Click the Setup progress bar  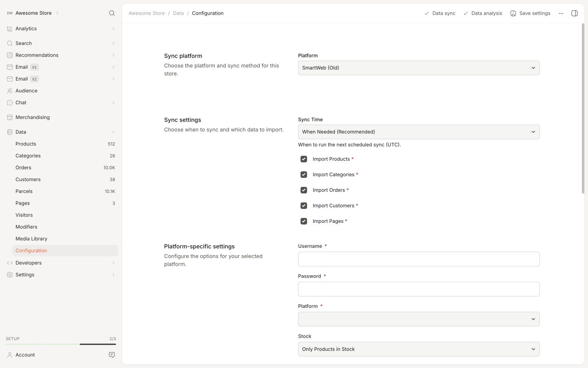61,344
